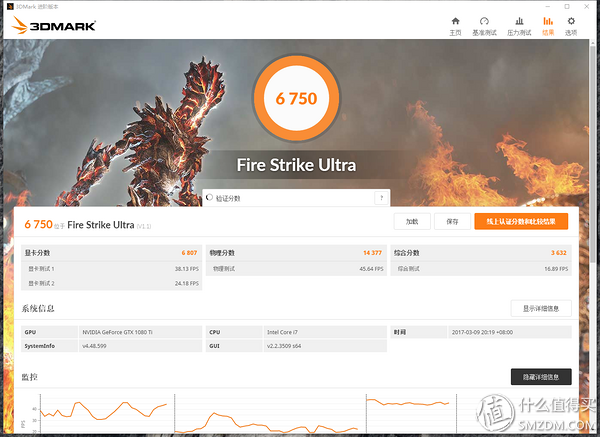
Task: Click the timestamp 2017-03-09 20:19 +08:00
Action: [482, 332]
